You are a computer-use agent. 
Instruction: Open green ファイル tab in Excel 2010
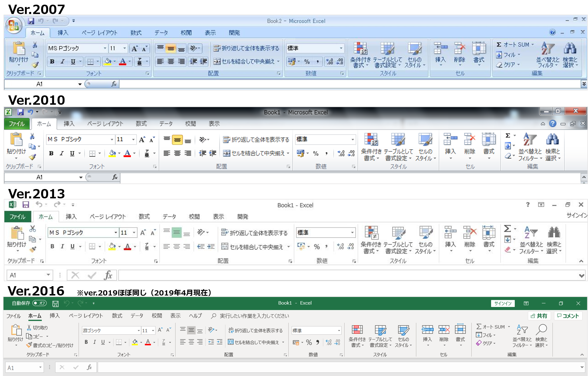[x=17, y=124]
